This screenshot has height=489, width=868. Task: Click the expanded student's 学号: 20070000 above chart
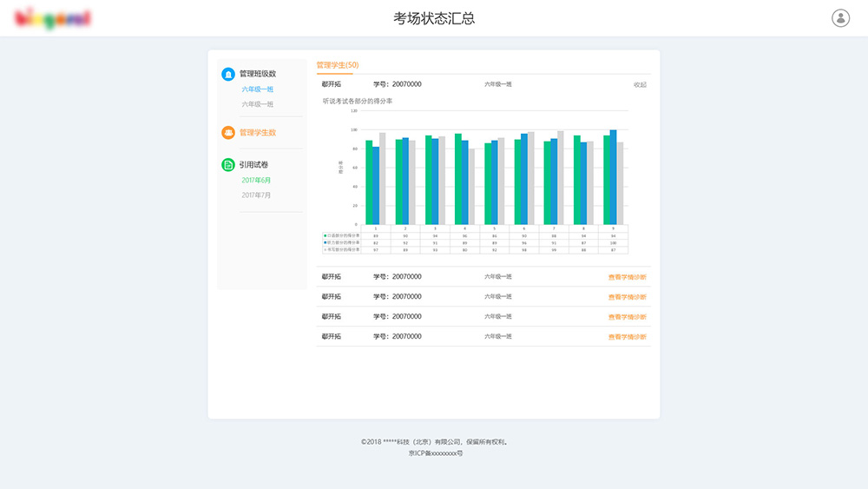tap(397, 84)
